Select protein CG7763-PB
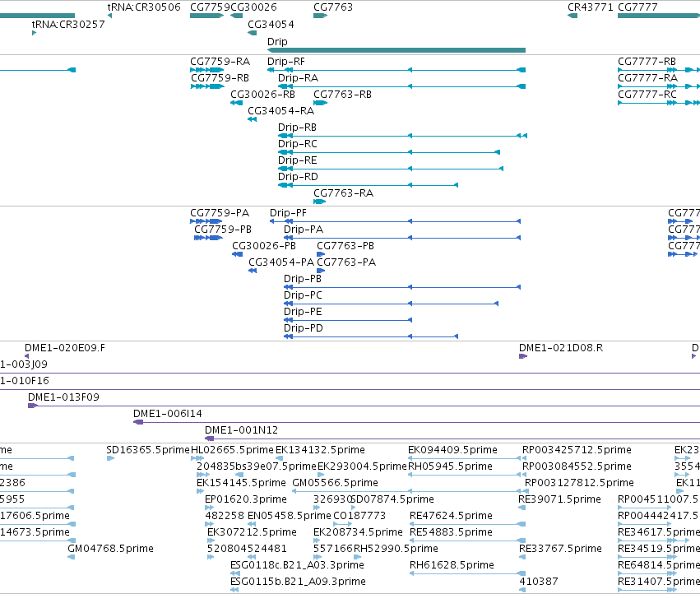Image resolution: width=700 pixels, height=594 pixels. click(345, 246)
